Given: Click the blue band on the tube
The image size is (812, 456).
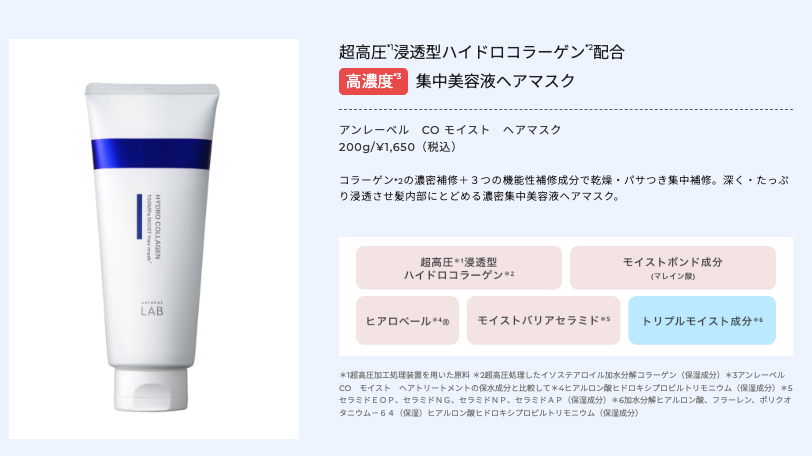Looking at the screenshot, I should tap(152, 154).
